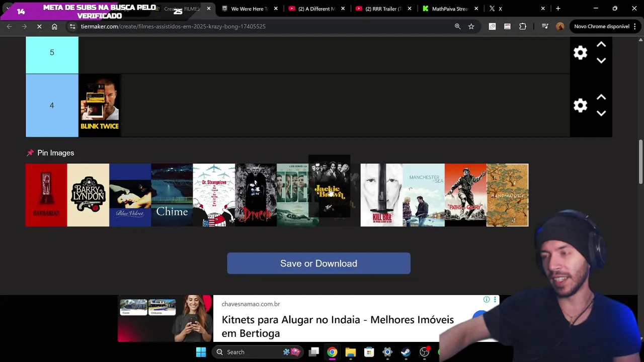Screen dimensions: 644x362
Task: Open the Kitnets para Alugar ad headline
Action: click(x=338, y=326)
